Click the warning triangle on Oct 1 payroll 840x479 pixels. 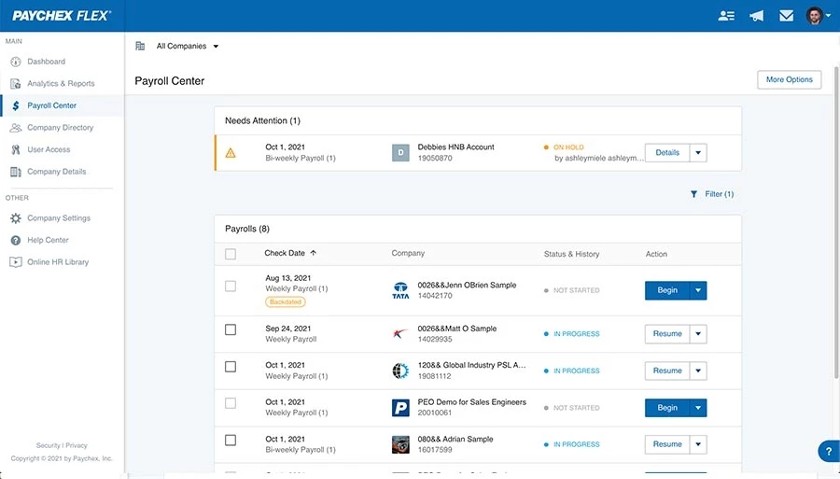coord(230,153)
